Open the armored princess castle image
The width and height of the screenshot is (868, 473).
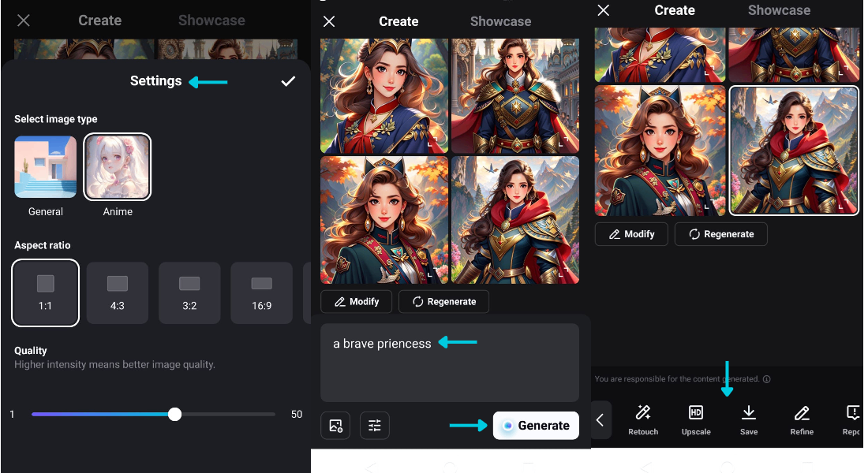point(515,95)
